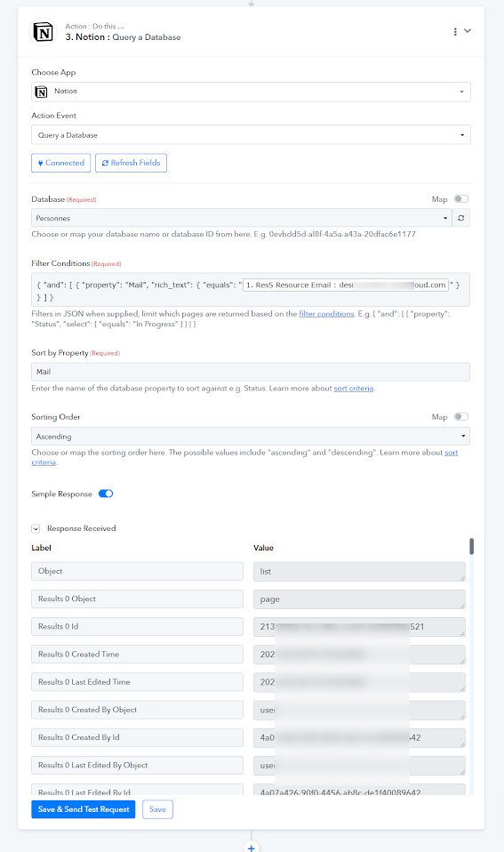This screenshot has width=504, height=852.
Task: Collapse the Notion step with header chevron
Action: pyautogui.click(x=467, y=31)
